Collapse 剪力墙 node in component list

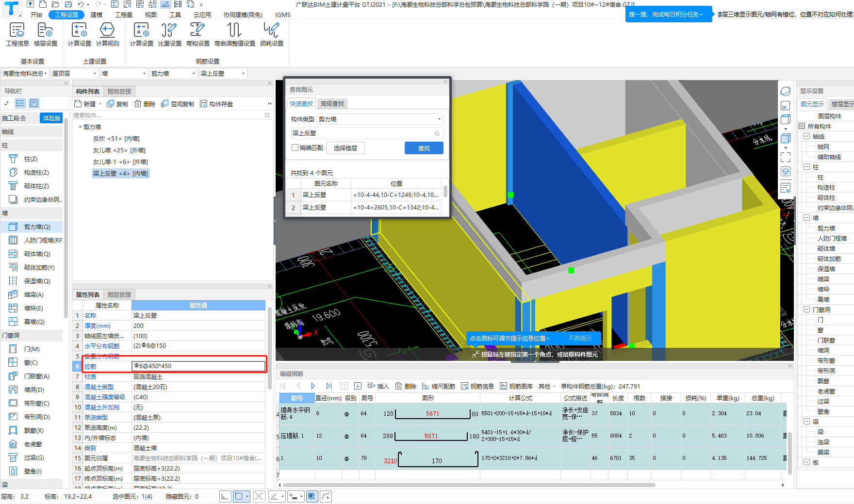80,127
